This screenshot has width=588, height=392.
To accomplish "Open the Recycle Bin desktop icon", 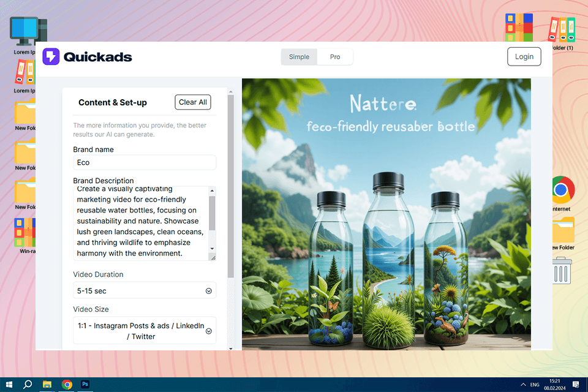I will [562, 271].
